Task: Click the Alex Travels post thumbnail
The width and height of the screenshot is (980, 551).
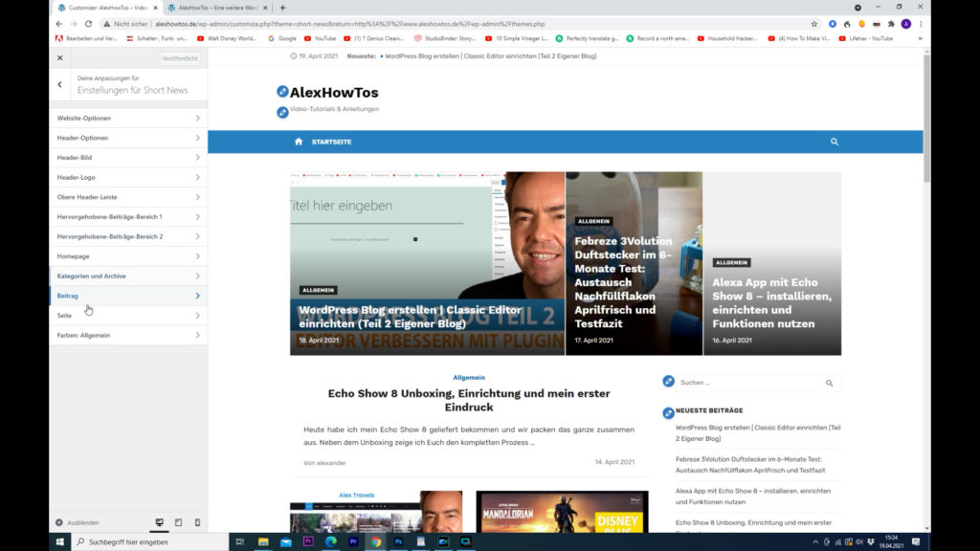Action: pos(376,512)
